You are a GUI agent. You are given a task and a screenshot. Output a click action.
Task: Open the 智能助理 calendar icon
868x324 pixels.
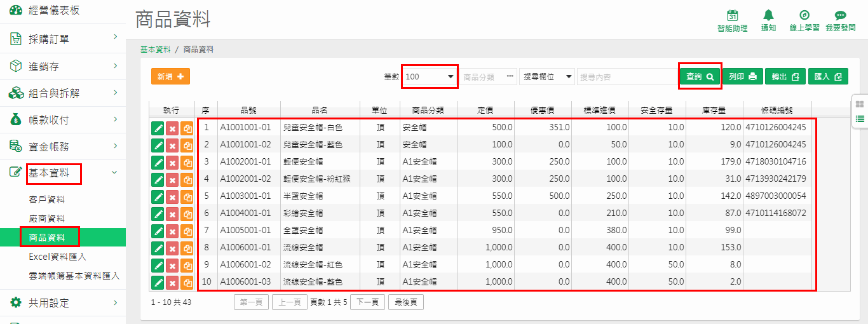tap(732, 16)
